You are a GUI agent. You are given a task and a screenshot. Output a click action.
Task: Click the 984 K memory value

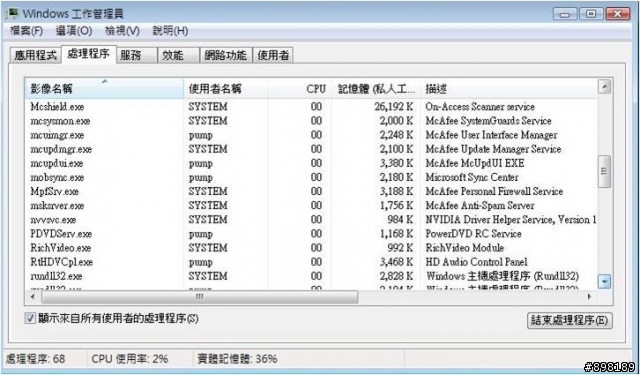click(400, 220)
